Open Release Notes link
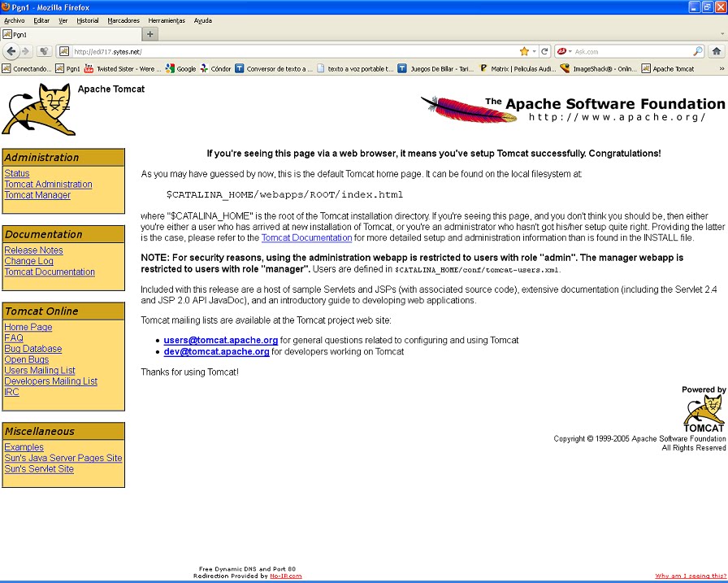Viewport: 728px width, 583px height. point(33,250)
